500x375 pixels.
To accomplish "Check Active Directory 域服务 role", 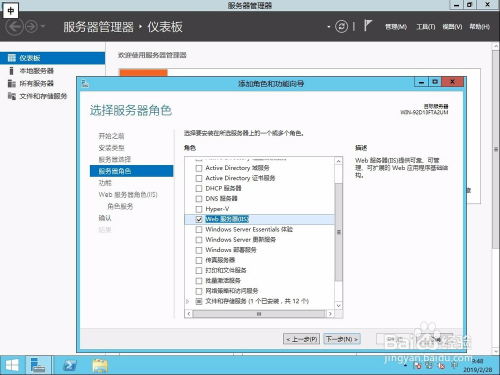I will point(199,168).
